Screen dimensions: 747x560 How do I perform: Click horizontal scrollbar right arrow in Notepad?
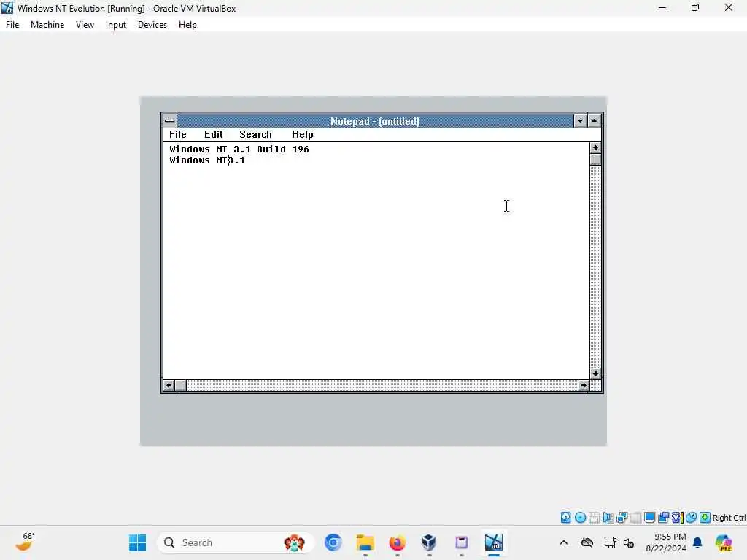tap(584, 385)
